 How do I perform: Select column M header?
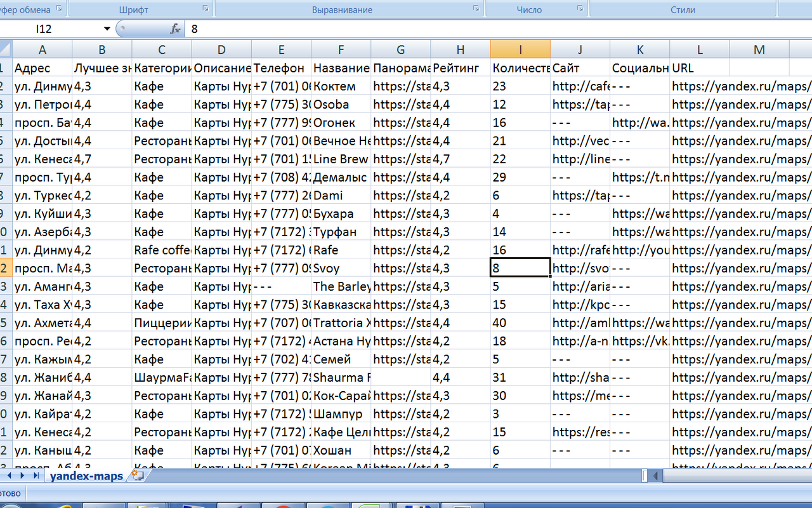[759, 50]
